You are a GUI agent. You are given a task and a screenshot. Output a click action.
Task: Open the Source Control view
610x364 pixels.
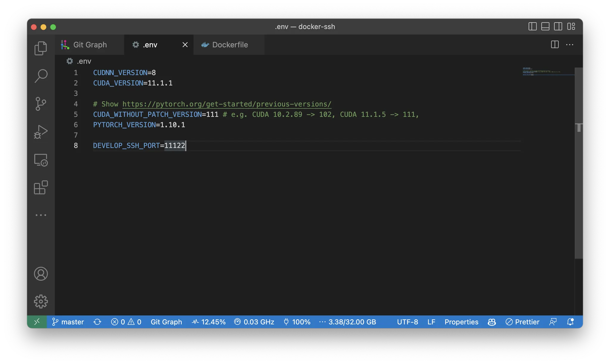pyautogui.click(x=41, y=104)
